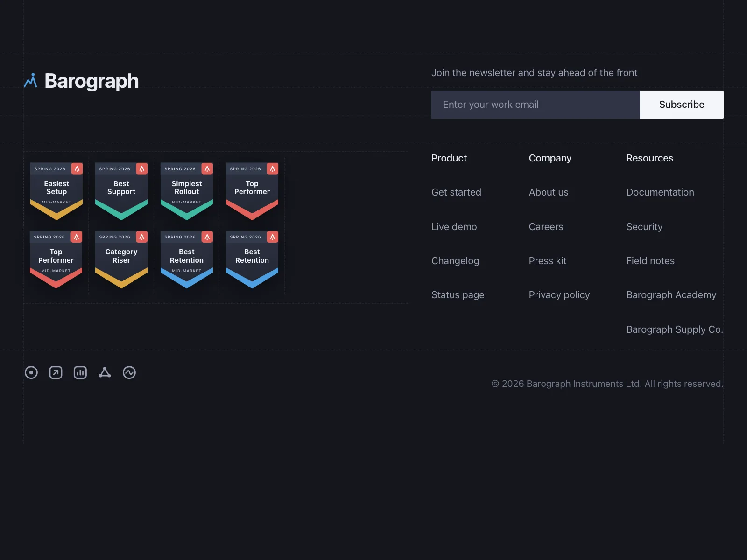
Task: Click the bar chart social icon
Action: (80, 372)
